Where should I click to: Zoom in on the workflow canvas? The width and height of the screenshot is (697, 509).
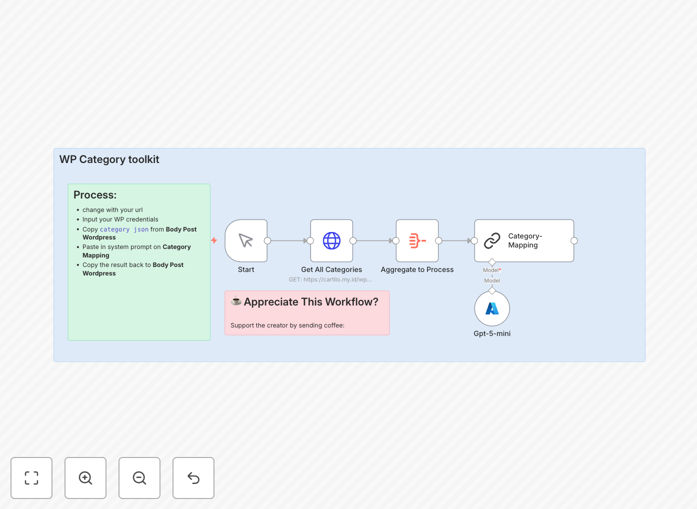click(x=85, y=478)
